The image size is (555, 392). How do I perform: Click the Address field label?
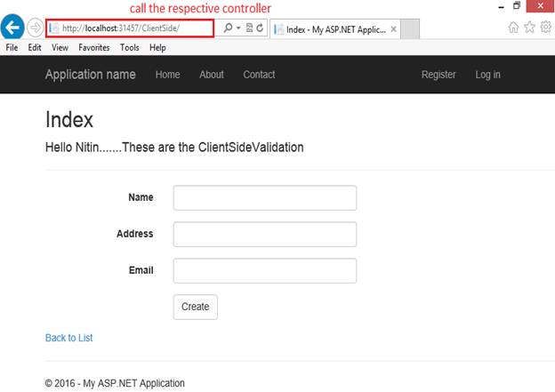pos(135,234)
